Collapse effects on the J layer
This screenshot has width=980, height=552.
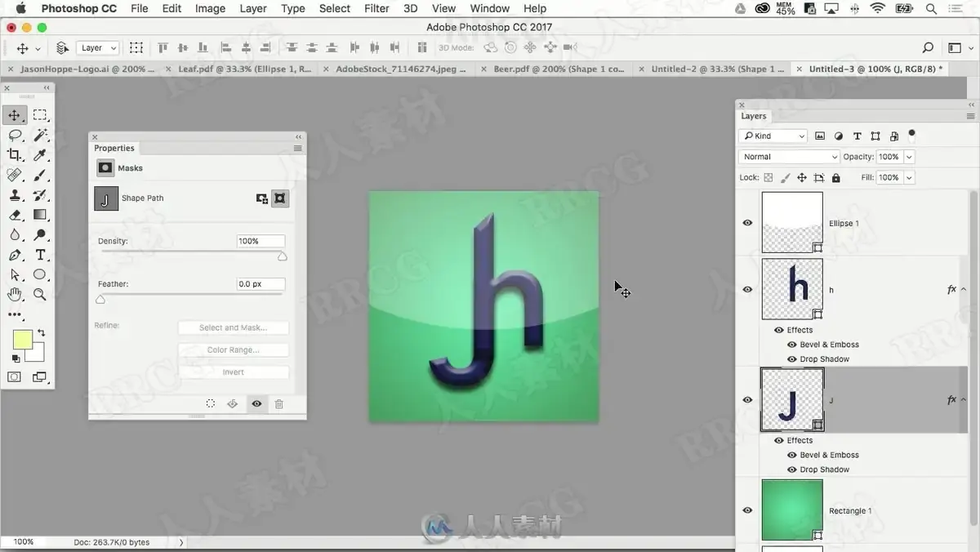[964, 400]
